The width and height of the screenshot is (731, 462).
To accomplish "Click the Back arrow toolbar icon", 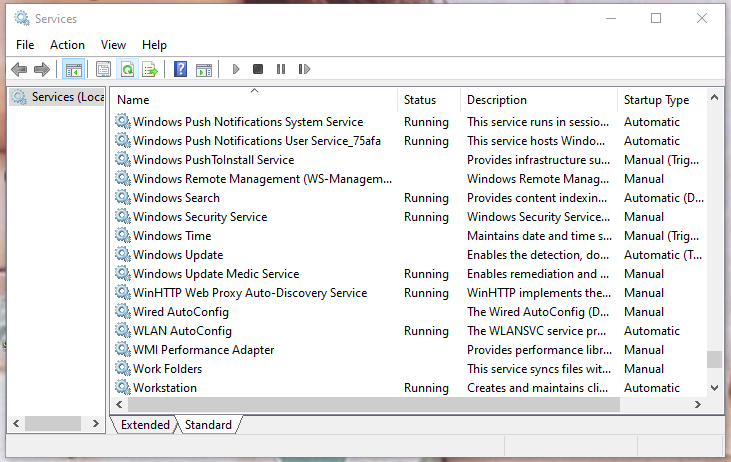I will point(19,69).
